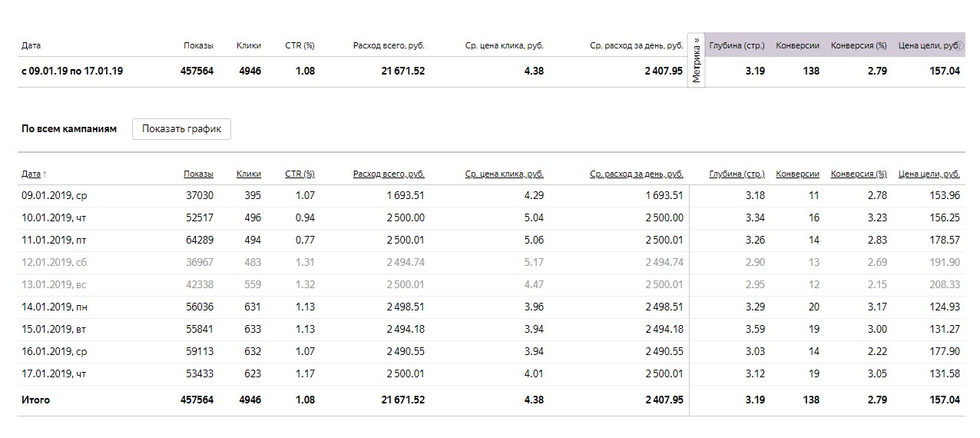
Task: Click the Итого totals row label
Action: coord(35,400)
